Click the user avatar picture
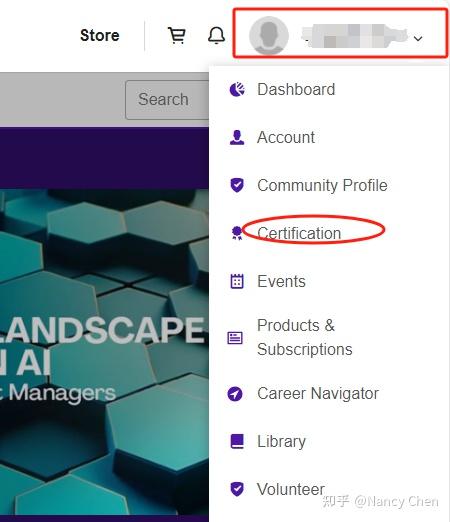450x522 pixels. [x=269, y=35]
